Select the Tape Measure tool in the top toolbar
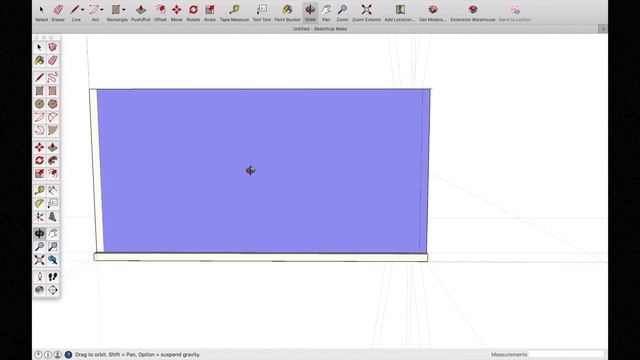The width and height of the screenshot is (640, 360). pyautogui.click(x=234, y=13)
